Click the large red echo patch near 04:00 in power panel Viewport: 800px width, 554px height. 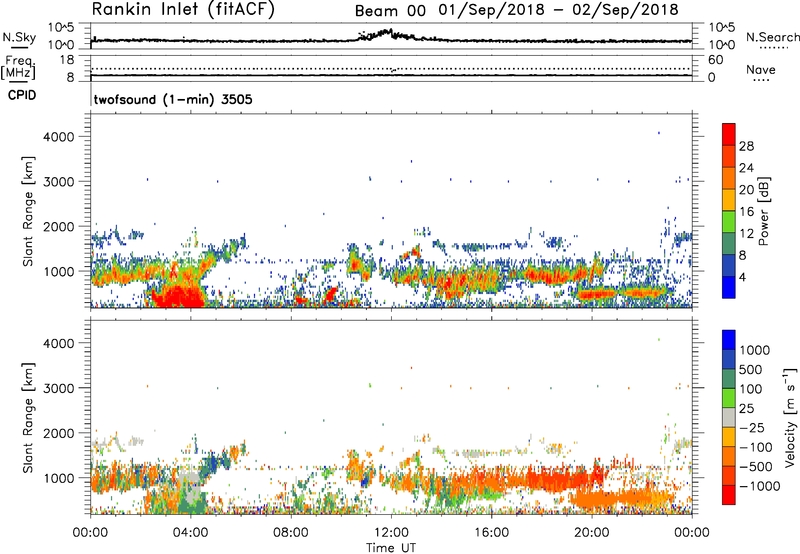coord(178,297)
